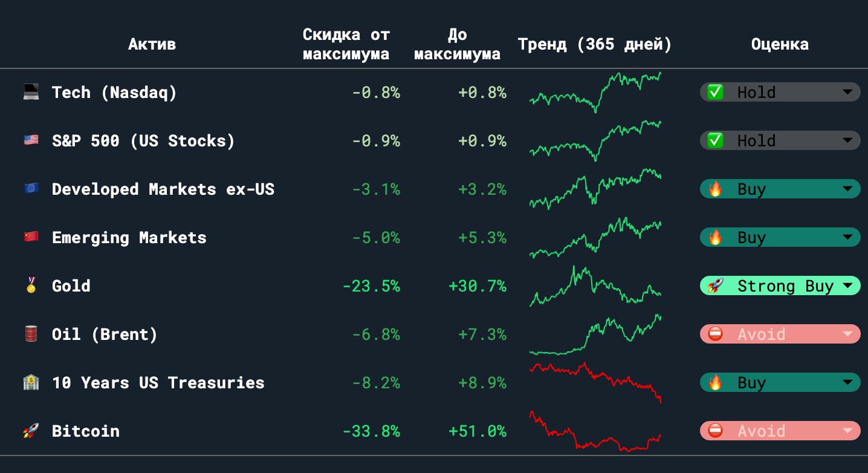Click the Developed Markets ex-US asset name
Screen dimensions: 868x473
163,189
